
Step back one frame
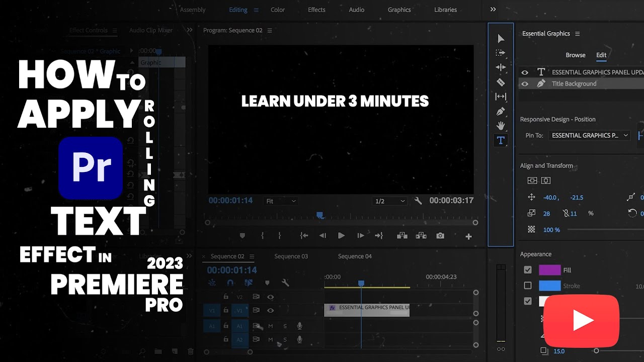tap(323, 236)
